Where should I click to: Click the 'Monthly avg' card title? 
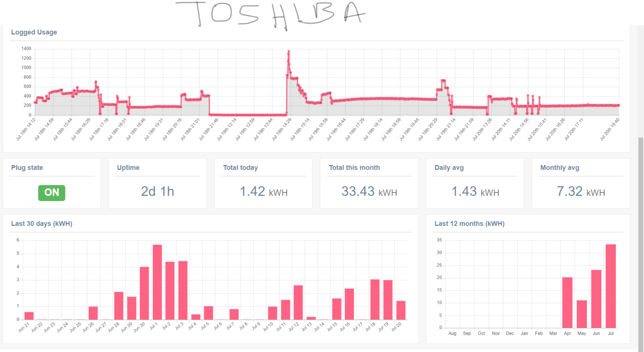[560, 168]
